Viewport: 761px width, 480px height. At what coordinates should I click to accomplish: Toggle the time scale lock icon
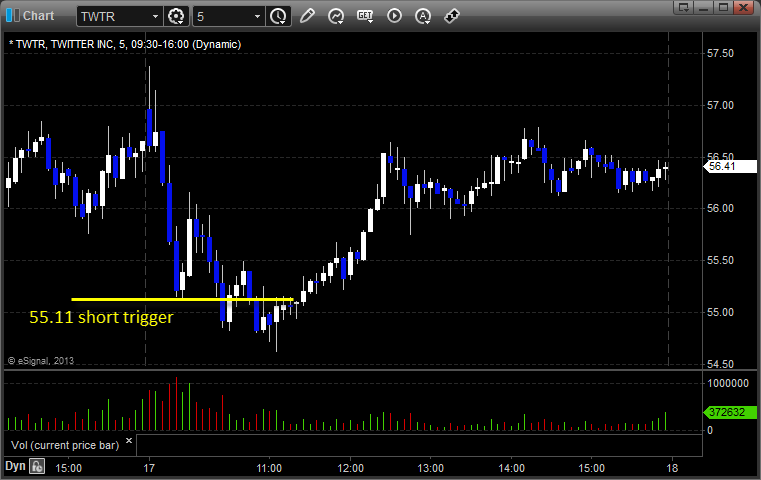pyautogui.click(x=37, y=467)
